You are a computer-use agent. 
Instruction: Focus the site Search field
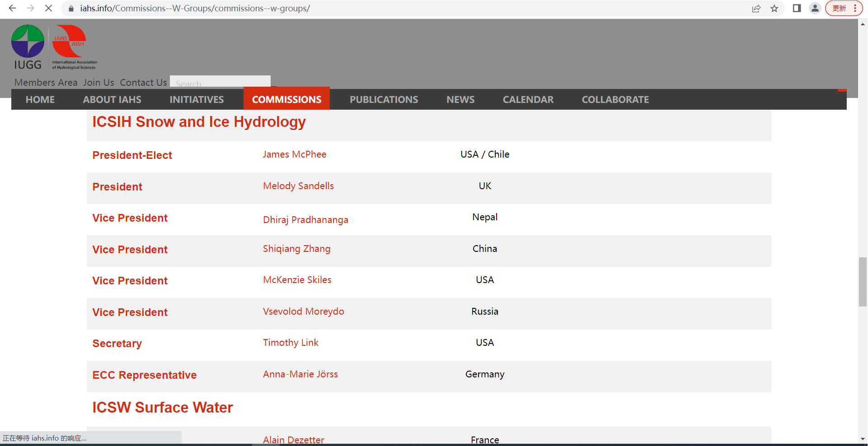pyautogui.click(x=220, y=83)
